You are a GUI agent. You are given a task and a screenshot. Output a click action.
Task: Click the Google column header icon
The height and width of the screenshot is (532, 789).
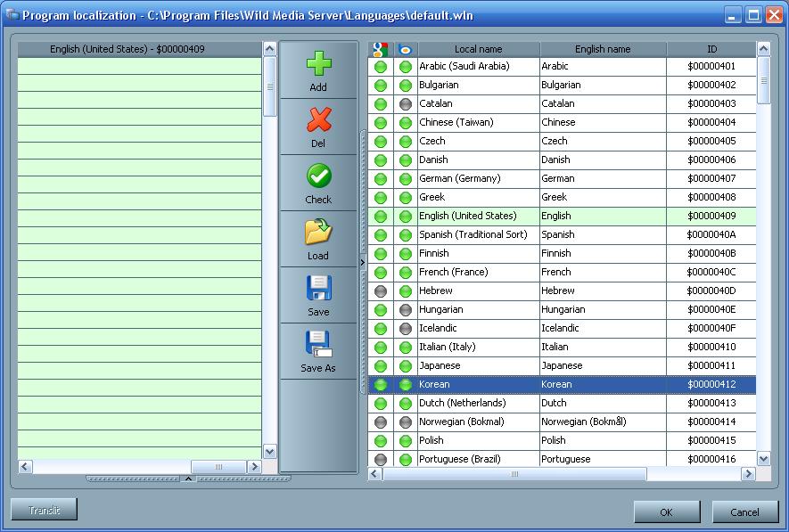pos(381,50)
